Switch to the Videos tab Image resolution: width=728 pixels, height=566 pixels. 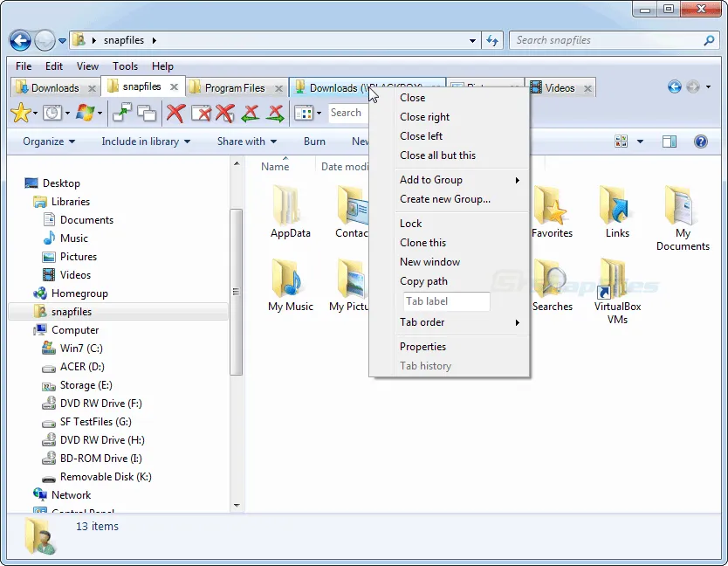[x=561, y=88]
